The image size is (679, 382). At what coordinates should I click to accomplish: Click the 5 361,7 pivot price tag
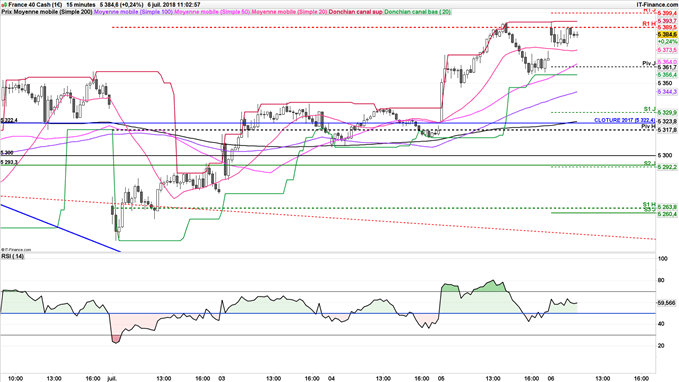667,68
